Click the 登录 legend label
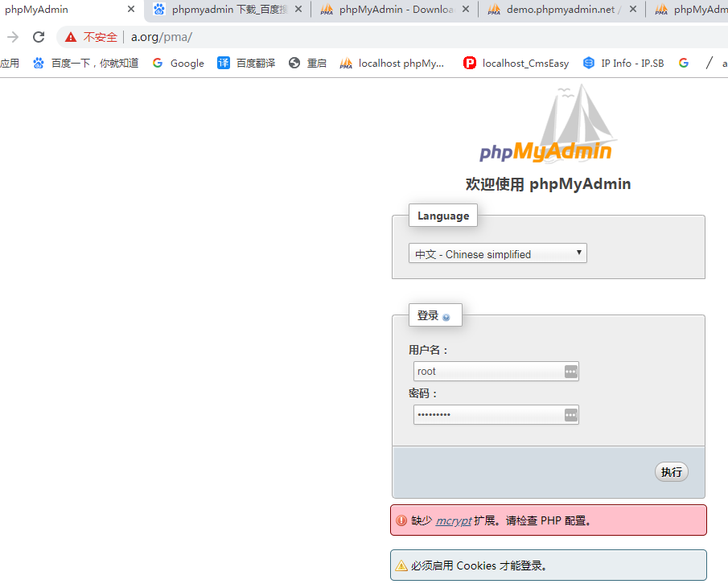Screen dimensions: 728x588 point(428,315)
